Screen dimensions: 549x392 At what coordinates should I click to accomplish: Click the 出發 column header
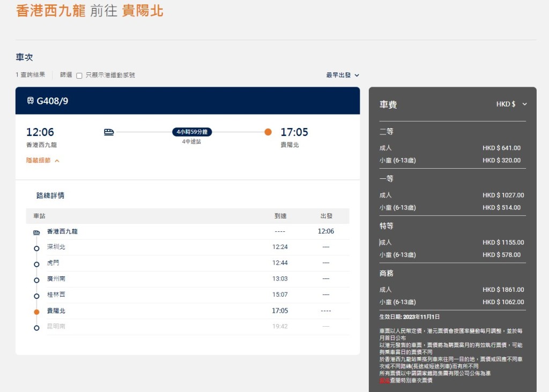click(x=326, y=216)
